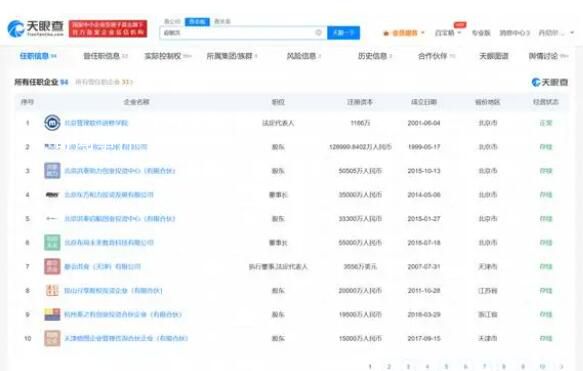Click the 2015-01-27 establishment date

[424, 219]
